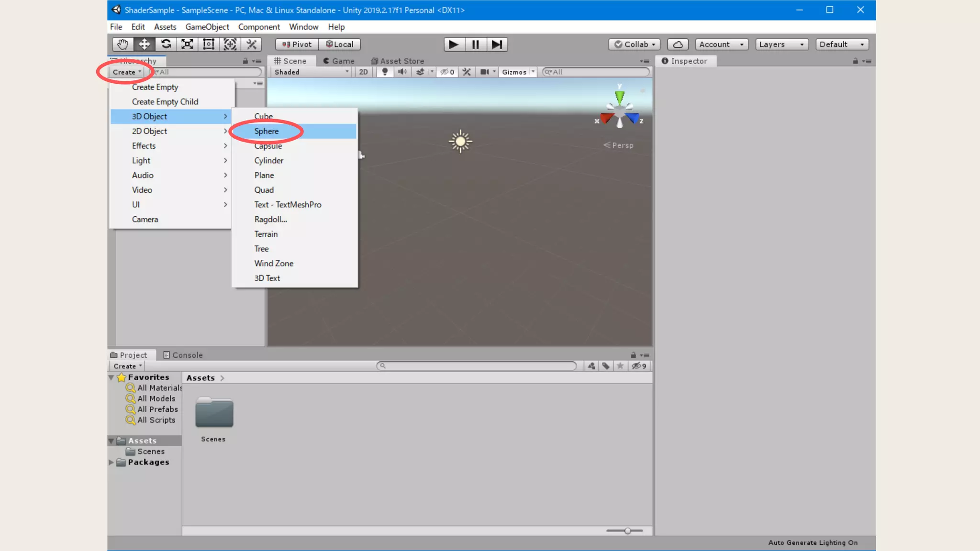
Task: Open the Layers dropdown
Action: point(781,44)
